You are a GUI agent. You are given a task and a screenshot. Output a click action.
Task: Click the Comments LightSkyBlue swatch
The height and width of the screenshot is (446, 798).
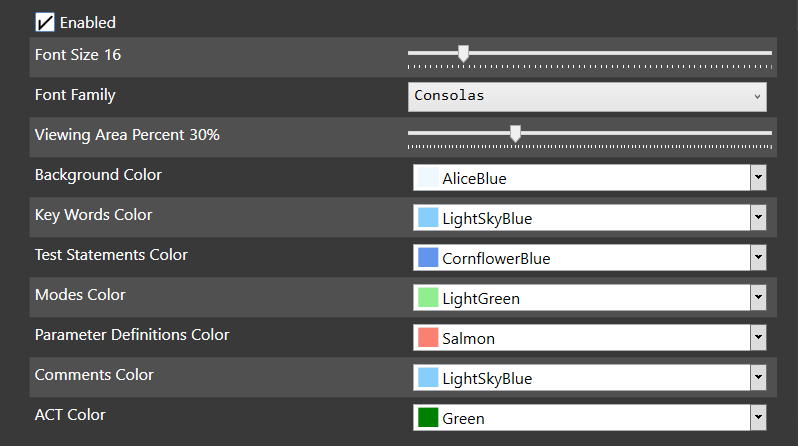point(428,377)
